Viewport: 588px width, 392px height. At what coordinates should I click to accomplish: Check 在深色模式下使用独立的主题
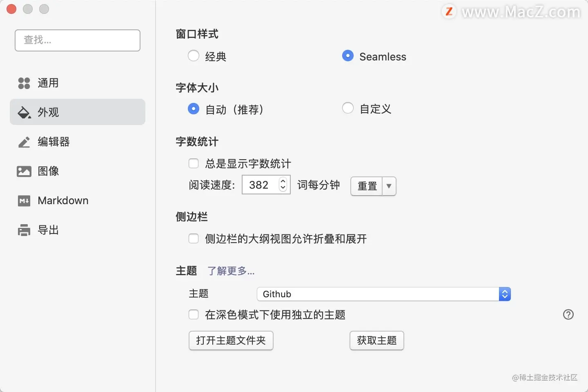(194, 314)
